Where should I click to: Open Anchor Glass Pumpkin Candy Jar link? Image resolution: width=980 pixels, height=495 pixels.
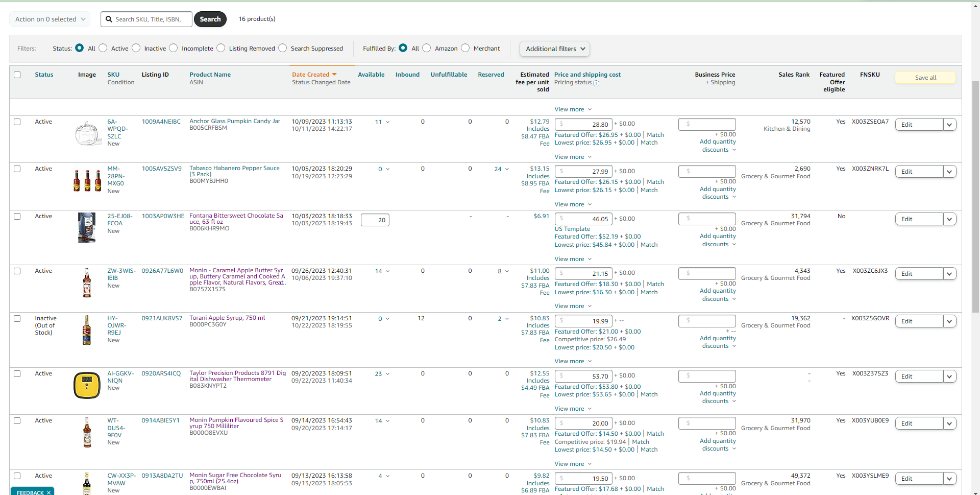pos(235,121)
